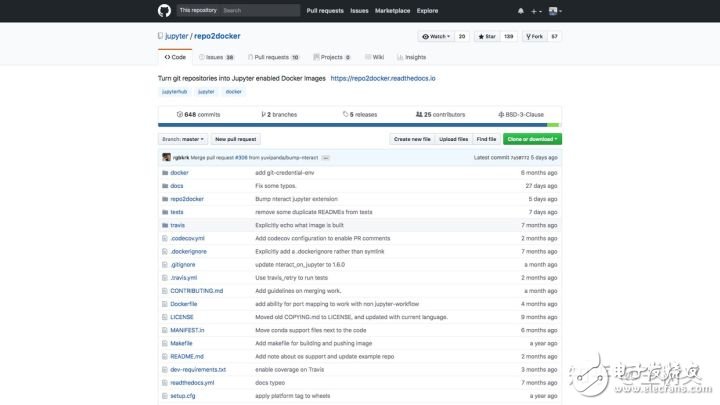
Task: Open the plus create-new menu
Action: tap(536, 11)
